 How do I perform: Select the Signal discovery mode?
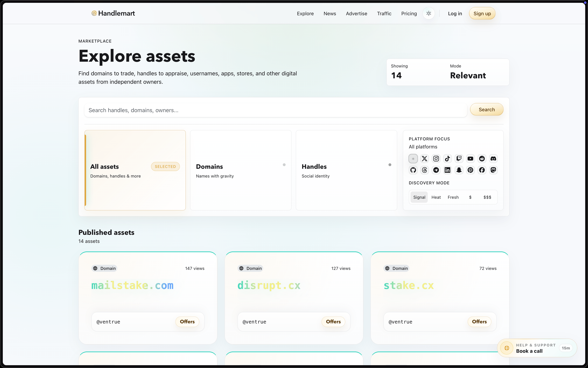point(419,197)
